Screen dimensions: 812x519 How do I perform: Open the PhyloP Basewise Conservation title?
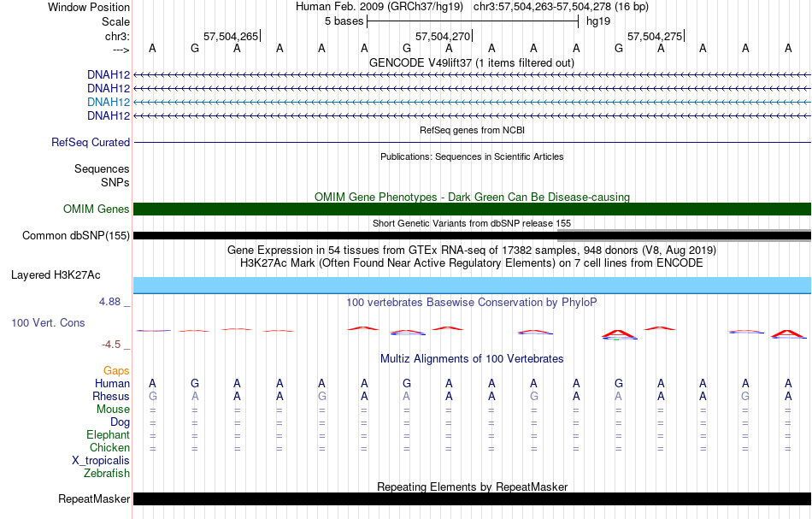472,302
